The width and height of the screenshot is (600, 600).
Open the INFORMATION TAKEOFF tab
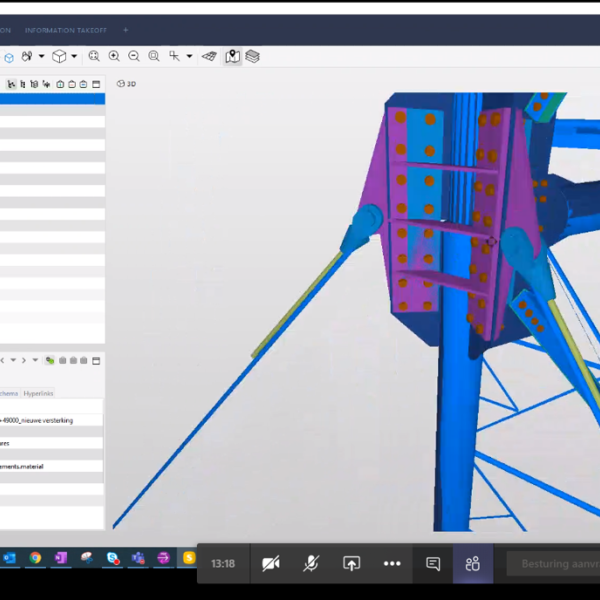tap(66, 30)
